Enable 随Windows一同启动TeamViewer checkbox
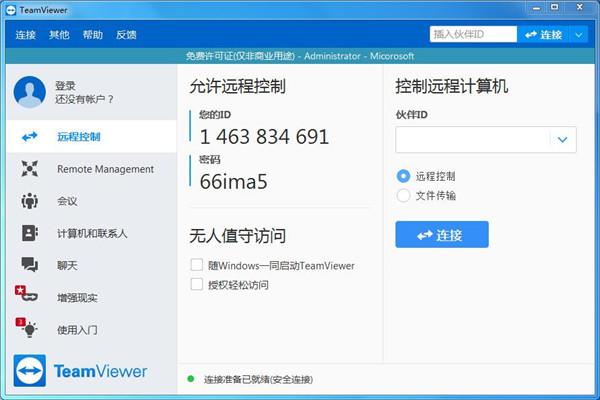 point(197,265)
